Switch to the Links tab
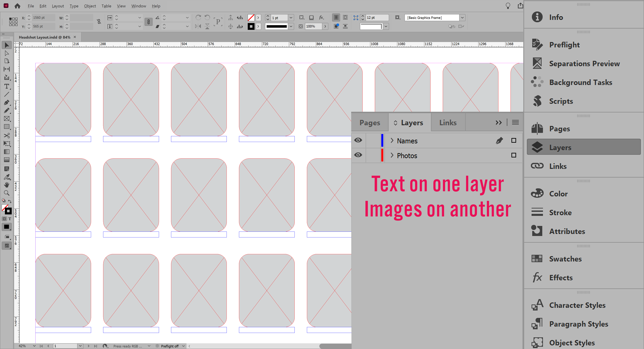This screenshot has height=349, width=644. click(x=448, y=123)
